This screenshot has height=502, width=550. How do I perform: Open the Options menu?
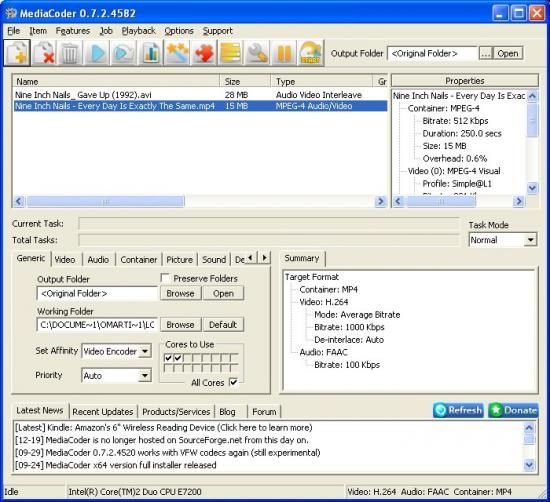(x=179, y=31)
